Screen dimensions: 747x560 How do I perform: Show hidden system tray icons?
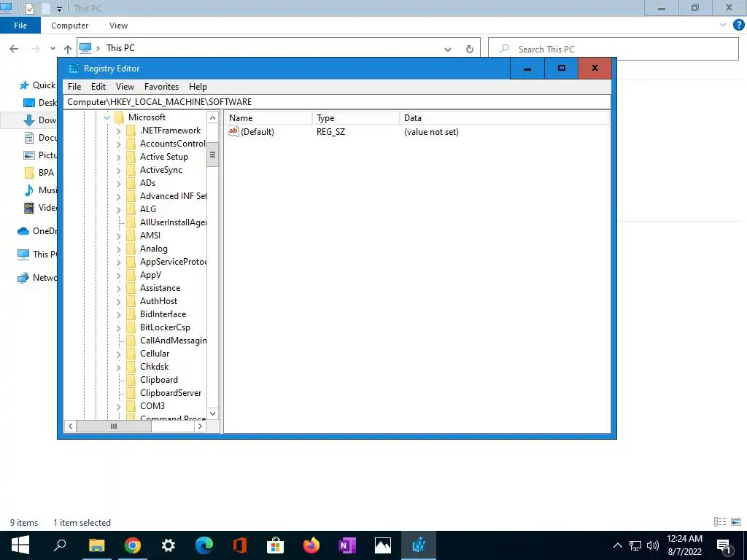coord(617,545)
